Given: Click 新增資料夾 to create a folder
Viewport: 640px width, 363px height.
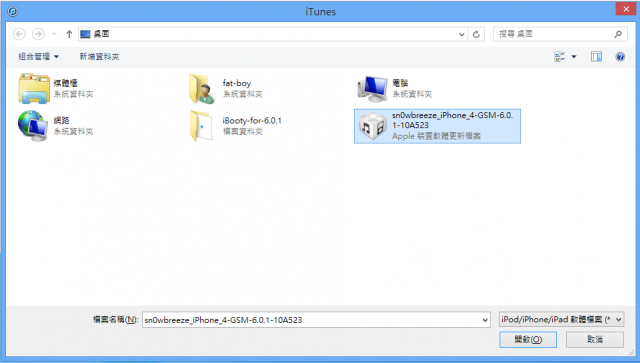Looking at the screenshot, I should click(x=99, y=56).
